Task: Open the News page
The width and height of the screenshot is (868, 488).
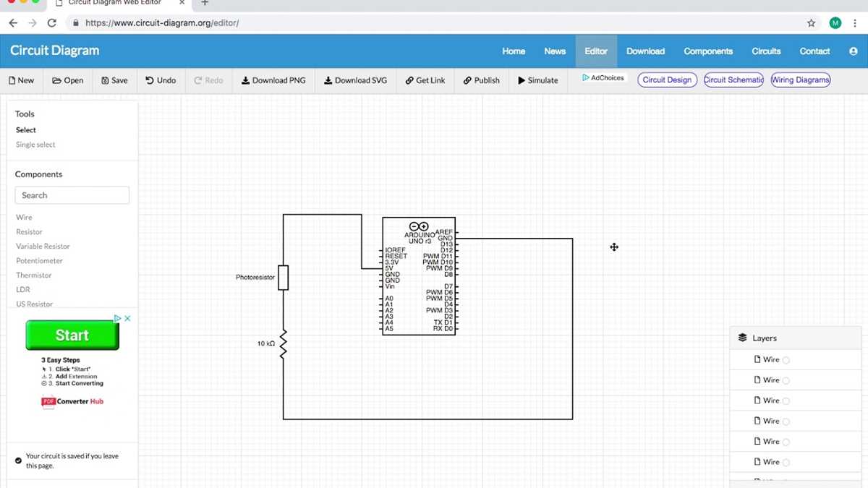Action: pos(555,51)
